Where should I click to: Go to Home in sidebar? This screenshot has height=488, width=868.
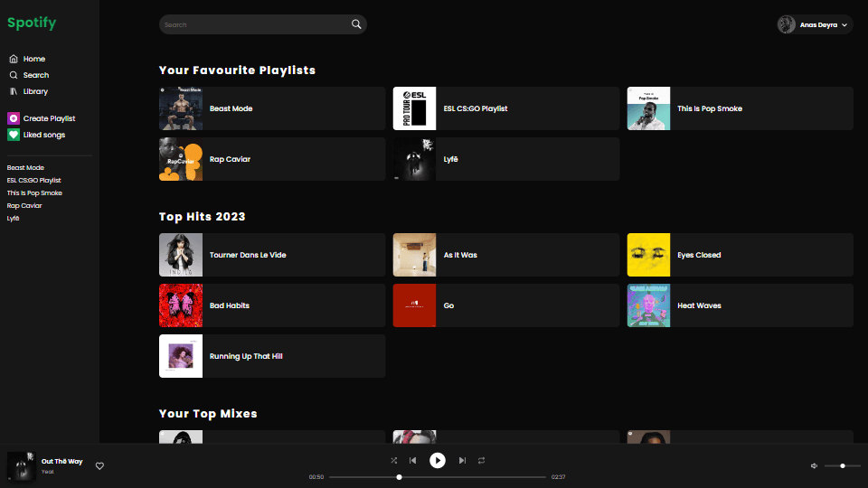coord(33,59)
